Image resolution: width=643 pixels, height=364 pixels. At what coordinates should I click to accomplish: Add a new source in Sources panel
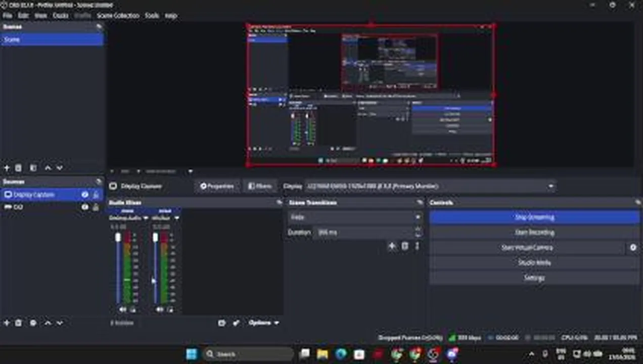click(7, 323)
